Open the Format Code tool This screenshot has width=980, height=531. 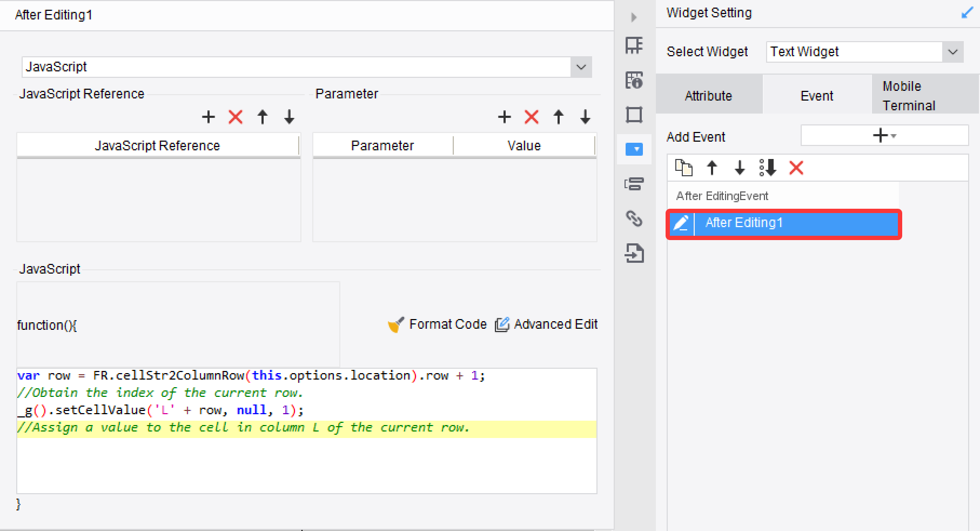pyautogui.click(x=448, y=324)
